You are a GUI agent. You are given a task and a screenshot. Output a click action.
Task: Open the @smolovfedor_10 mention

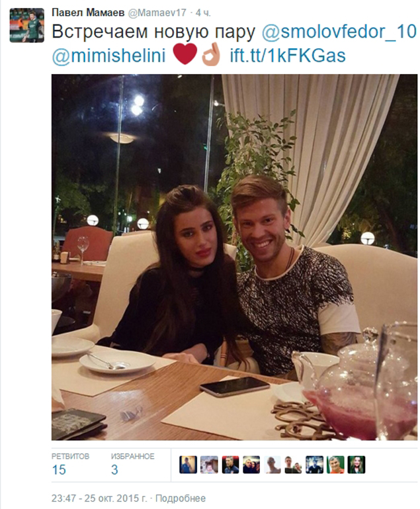coord(339,32)
